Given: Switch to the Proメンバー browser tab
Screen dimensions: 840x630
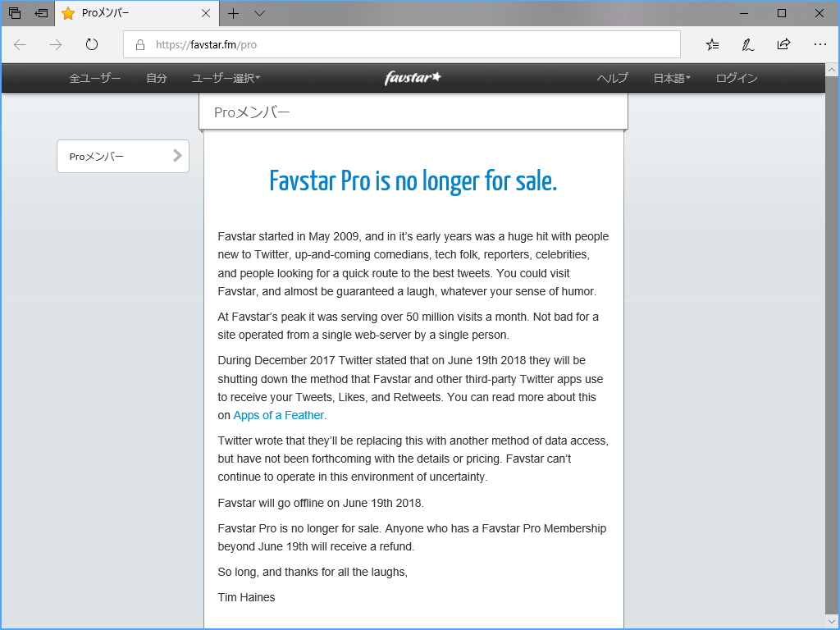Looking at the screenshot, I should point(131,13).
